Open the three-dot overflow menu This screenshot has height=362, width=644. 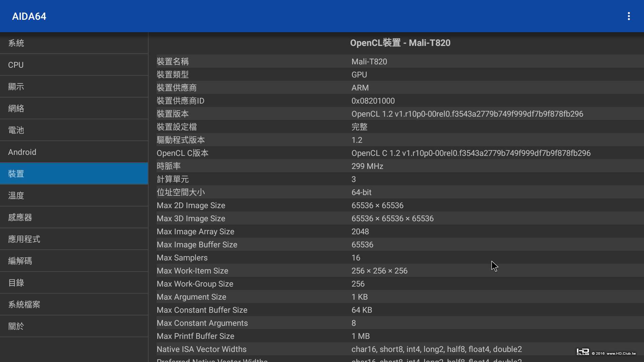[x=629, y=16]
